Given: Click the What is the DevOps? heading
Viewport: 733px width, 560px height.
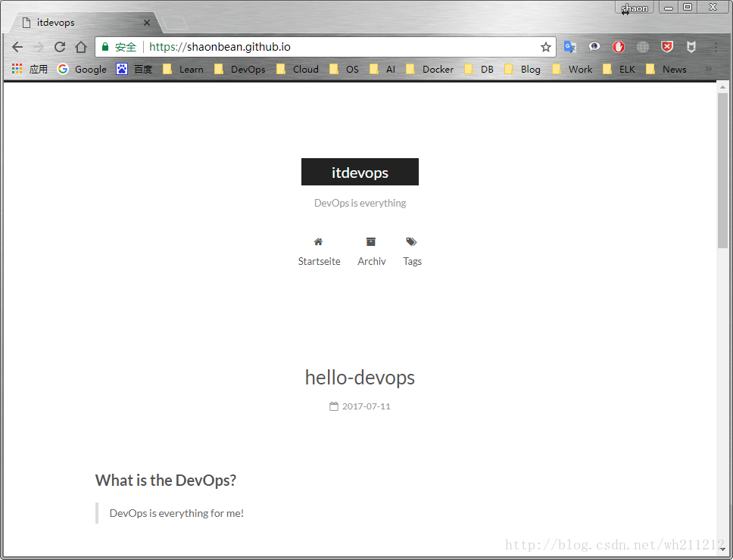Looking at the screenshot, I should point(166,480).
